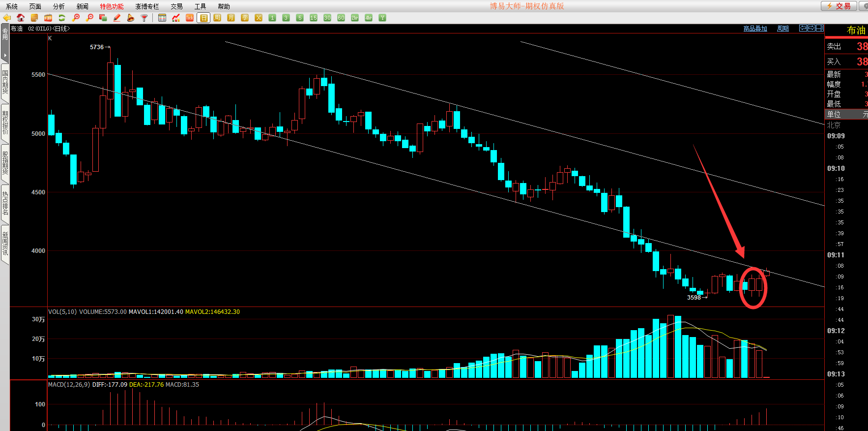The width and height of the screenshot is (868, 431).
Task: Click the green refresh arrows icon
Action: 62,18
